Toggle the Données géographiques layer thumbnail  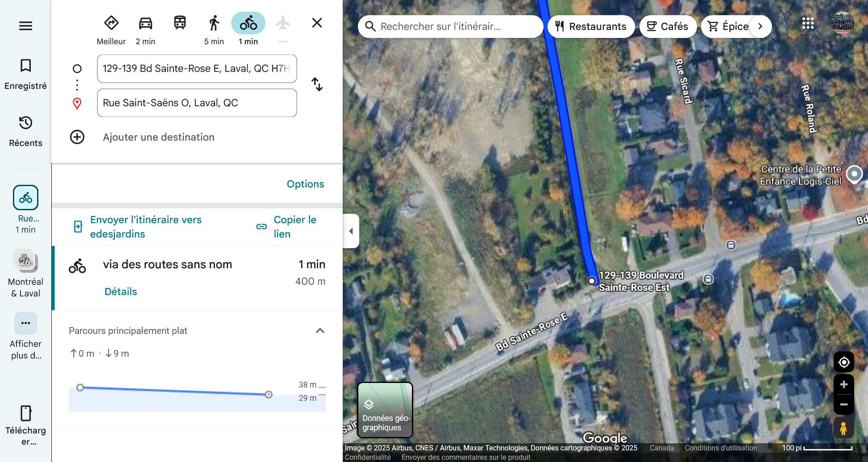click(x=385, y=410)
